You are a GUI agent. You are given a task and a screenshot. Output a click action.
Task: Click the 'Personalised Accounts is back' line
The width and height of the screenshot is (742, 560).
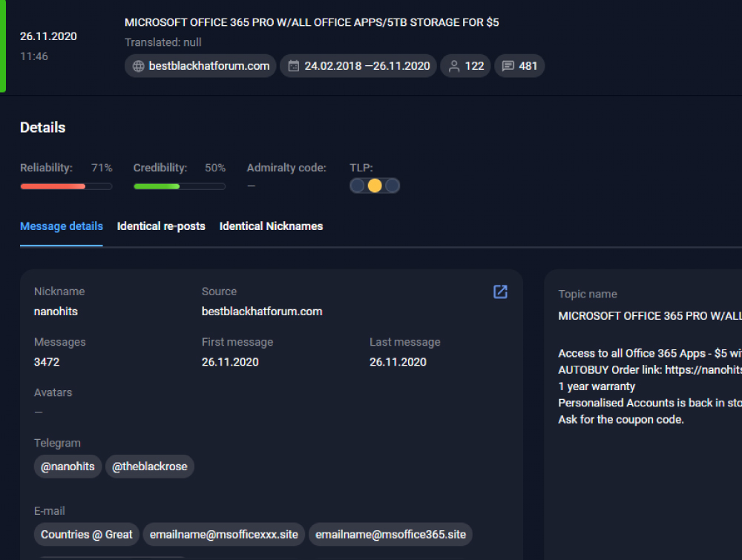650,403
